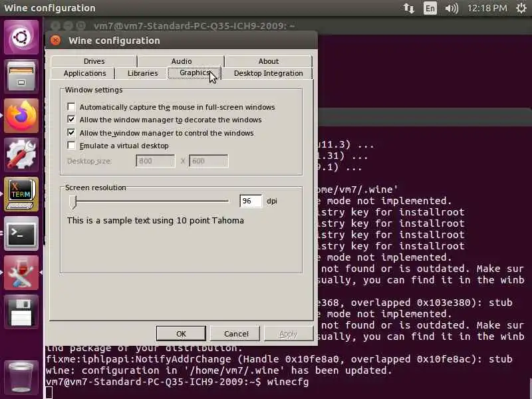Confirm with the OK button
Image resolution: width=532 pixels, height=399 pixels.
pyautogui.click(x=181, y=334)
